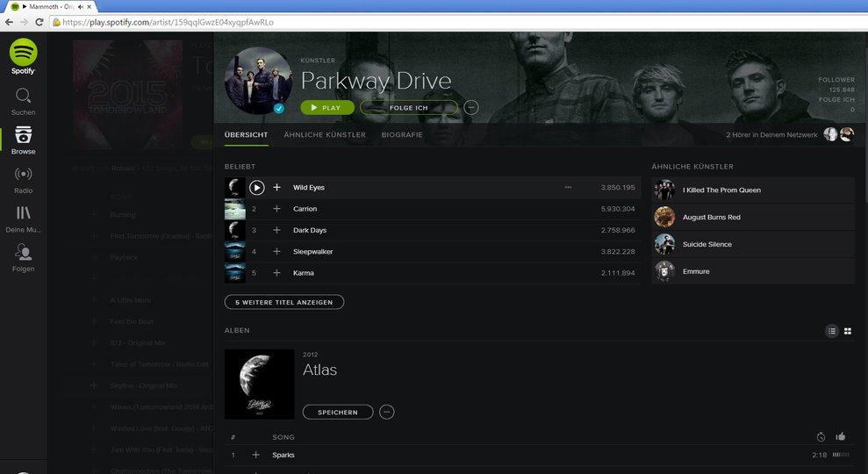The height and width of the screenshot is (474, 868).
Task: Click the 2 Hörer in Deinem Netzwerk text
Action: click(x=771, y=134)
